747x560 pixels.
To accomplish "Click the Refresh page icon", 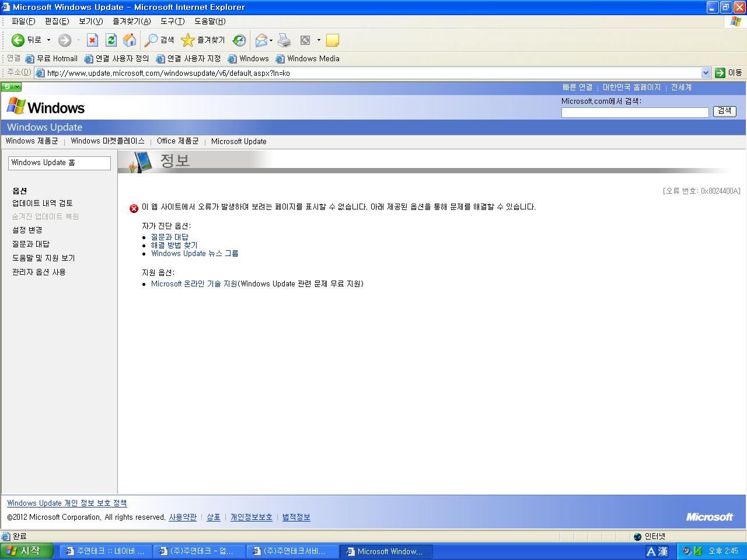I will [111, 40].
